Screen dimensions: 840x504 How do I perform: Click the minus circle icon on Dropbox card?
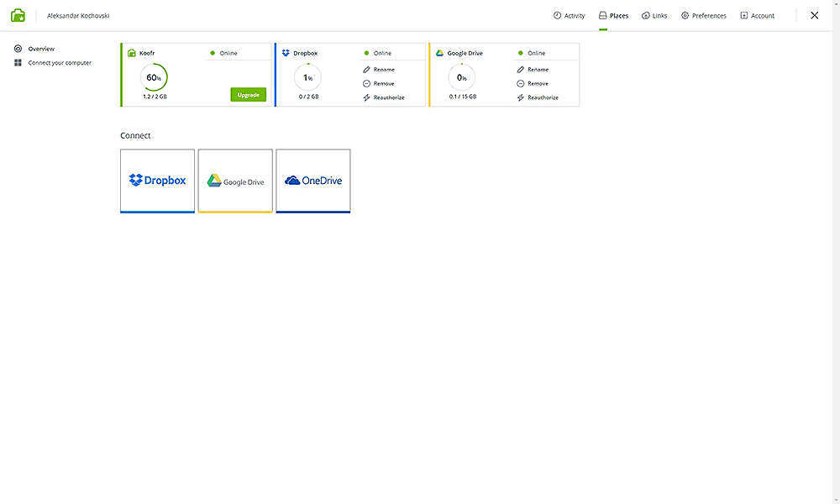pos(366,83)
